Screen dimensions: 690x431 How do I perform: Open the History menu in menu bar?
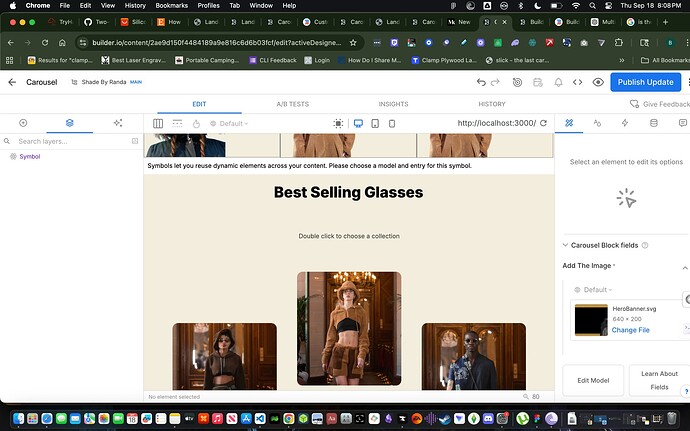[x=135, y=6]
